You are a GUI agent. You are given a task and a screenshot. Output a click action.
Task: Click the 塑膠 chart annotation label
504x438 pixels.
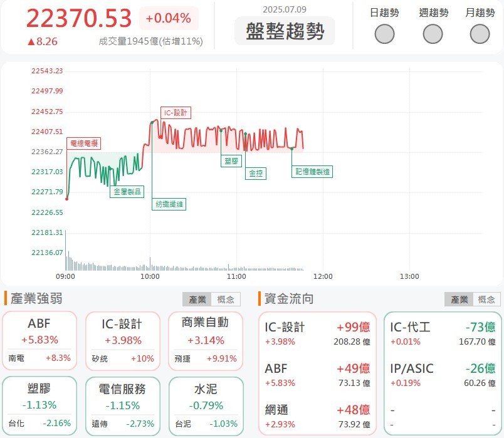click(231, 161)
